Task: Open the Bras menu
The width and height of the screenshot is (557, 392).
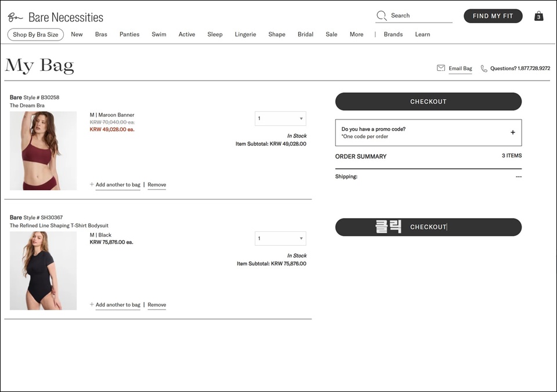Action: tap(101, 34)
